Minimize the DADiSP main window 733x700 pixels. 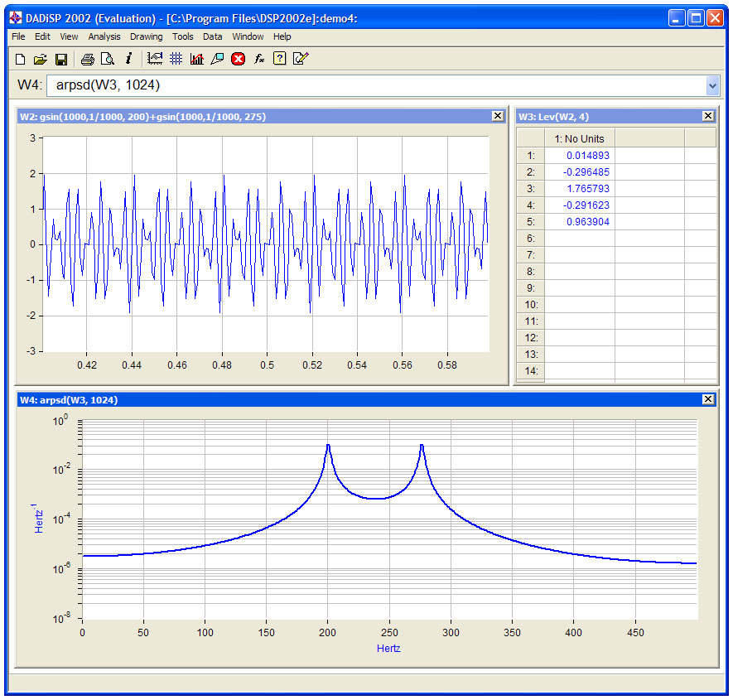click(677, 18)
